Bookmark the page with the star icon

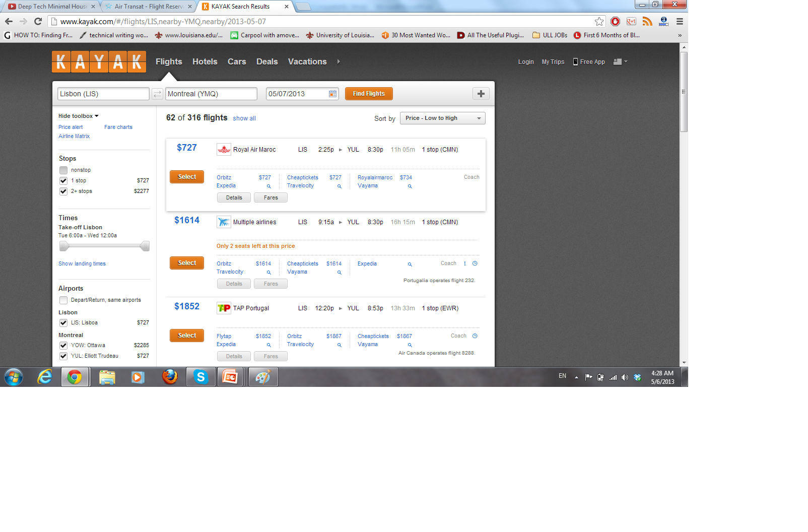click(x=599, y=22)
